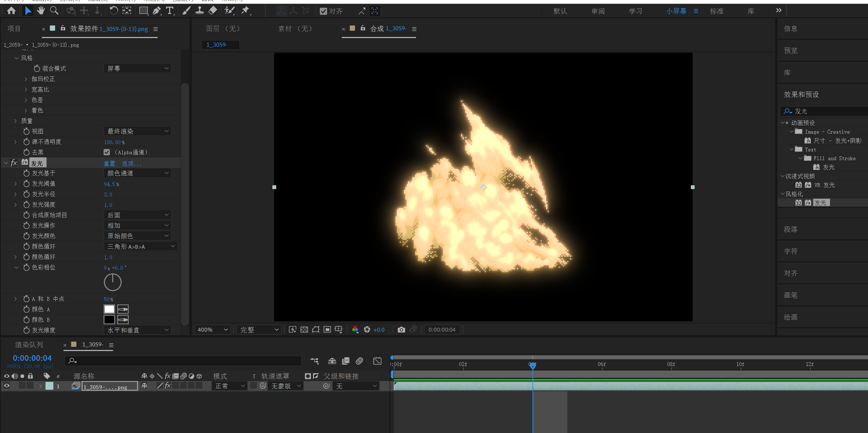This screenshot has height=433, width=868.
Task: Click the Home icon in toolbar
Action: (11, 11)
